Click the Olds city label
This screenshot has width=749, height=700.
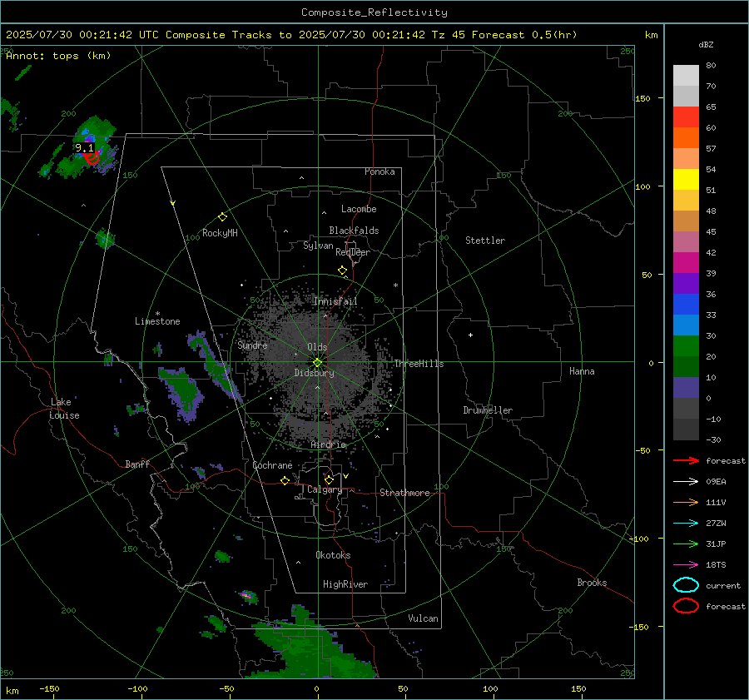coord(317,347)
